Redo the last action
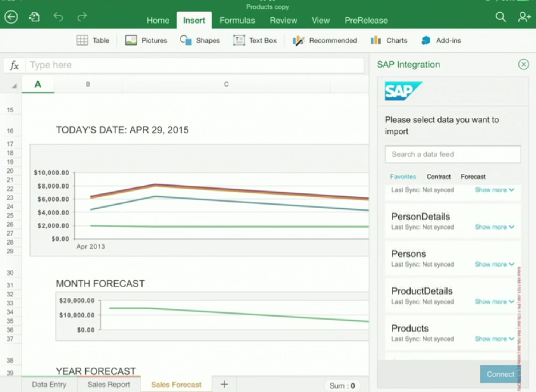Screen dimensions: 536x392 (81, 17)
